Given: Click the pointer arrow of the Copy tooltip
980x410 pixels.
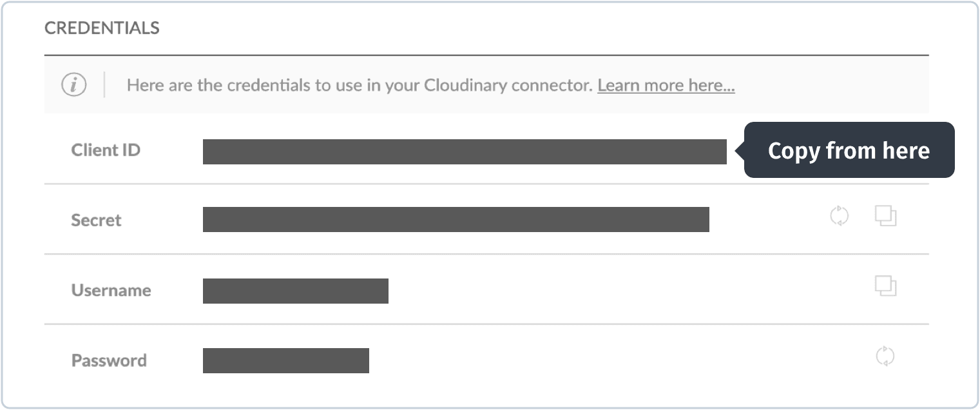Looking at the screenshot, I should (x=740, y=150).
